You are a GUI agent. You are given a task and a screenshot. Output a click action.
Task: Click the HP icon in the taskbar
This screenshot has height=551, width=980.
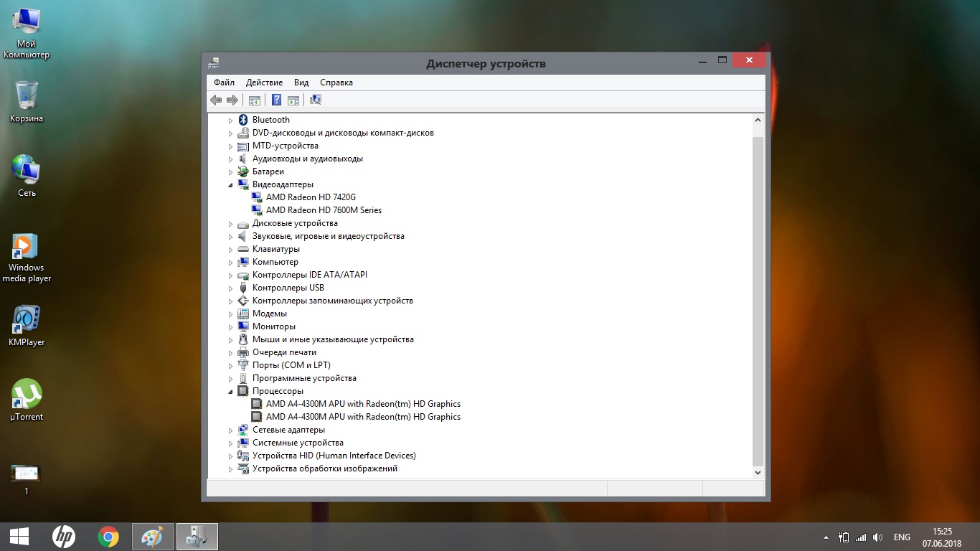(x=64, y=537)
